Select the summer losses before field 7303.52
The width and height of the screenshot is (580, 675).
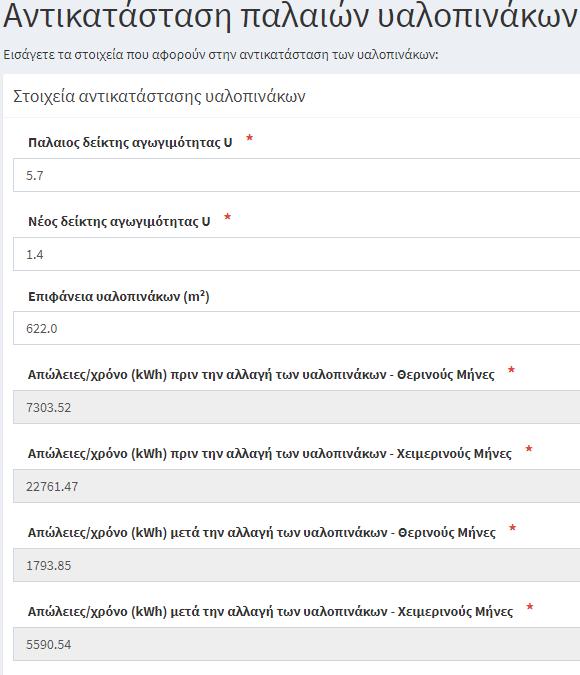(x=297, y=407)
